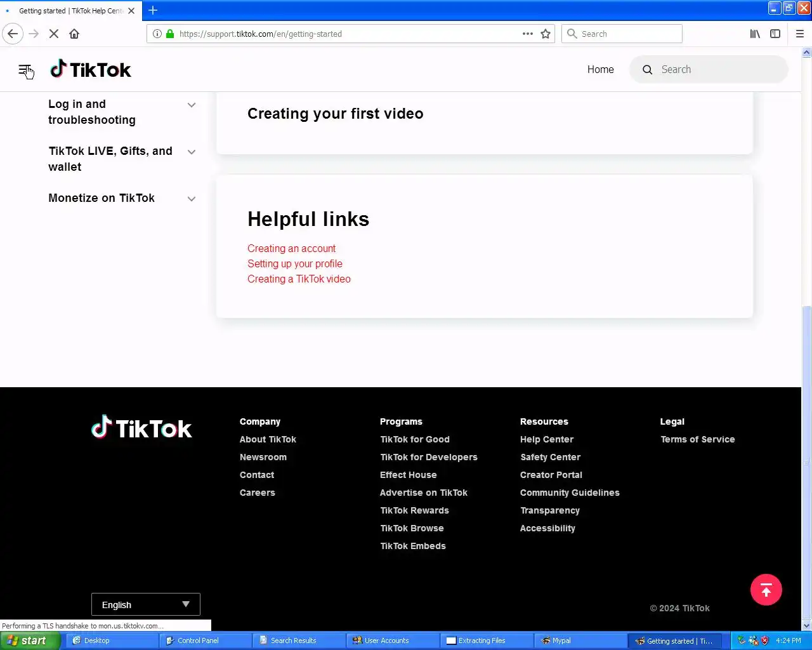
Task: Open About TikTok footer link
Action: tap(268, 439)
